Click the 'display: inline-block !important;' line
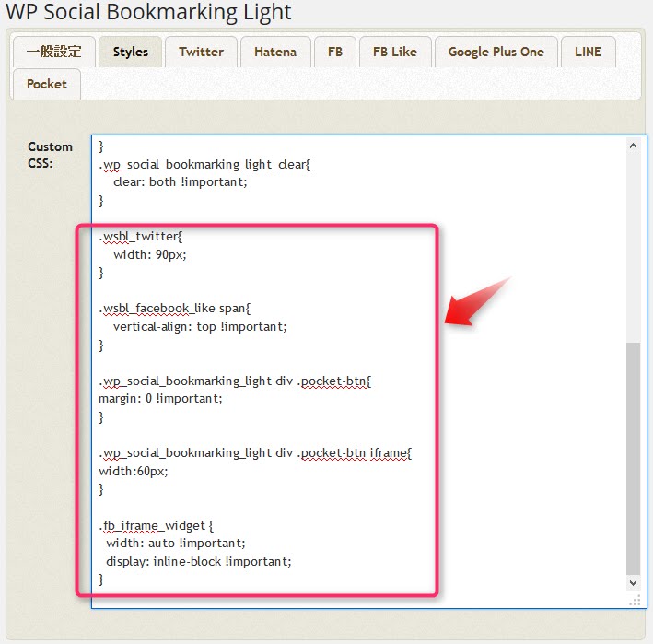 tap(199, 561)
